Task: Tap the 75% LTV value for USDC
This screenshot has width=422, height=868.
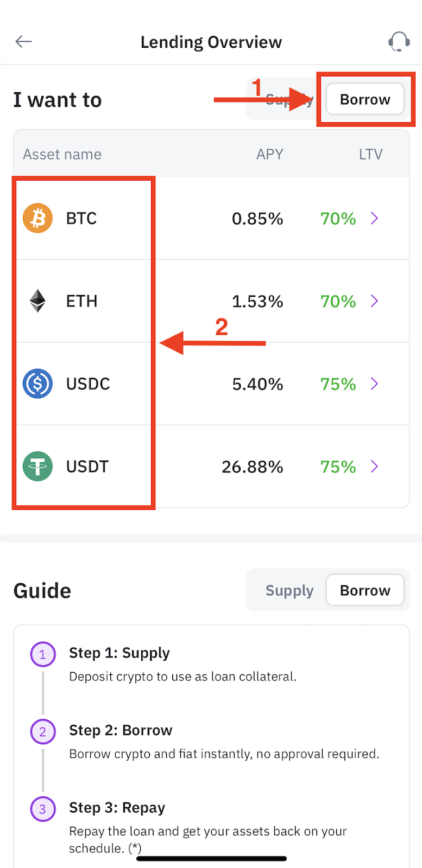Action: pyautogui.click(x=338, y=384)
